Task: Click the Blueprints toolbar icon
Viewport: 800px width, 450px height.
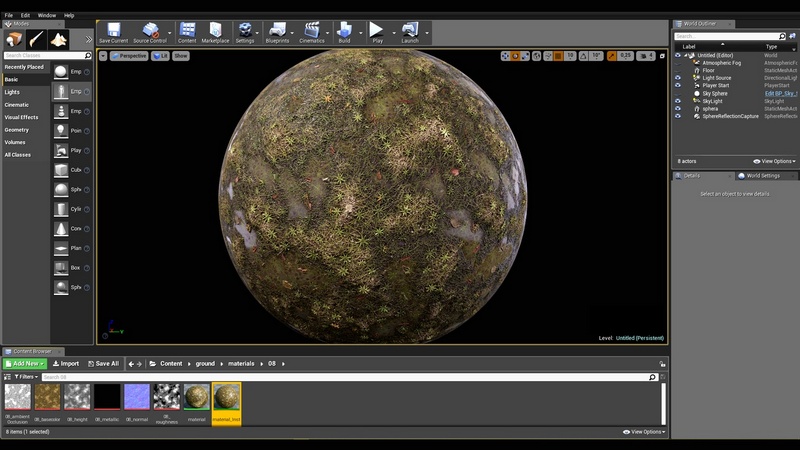Action: (277, 31)
